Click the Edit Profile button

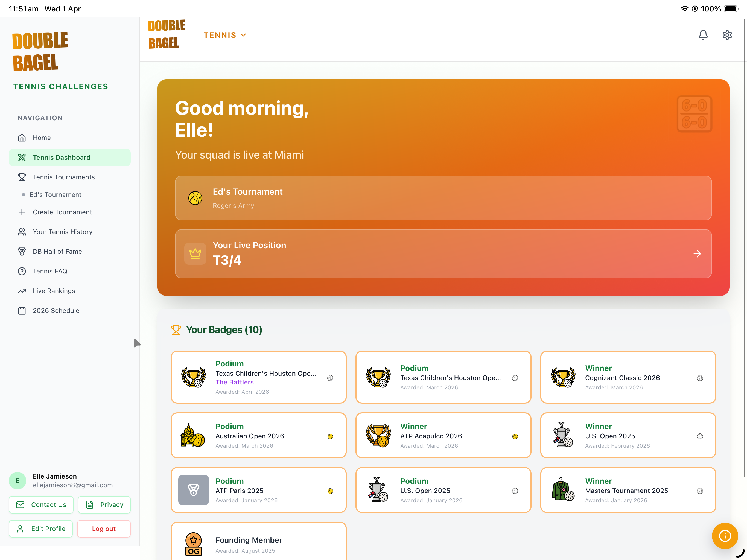40,529
